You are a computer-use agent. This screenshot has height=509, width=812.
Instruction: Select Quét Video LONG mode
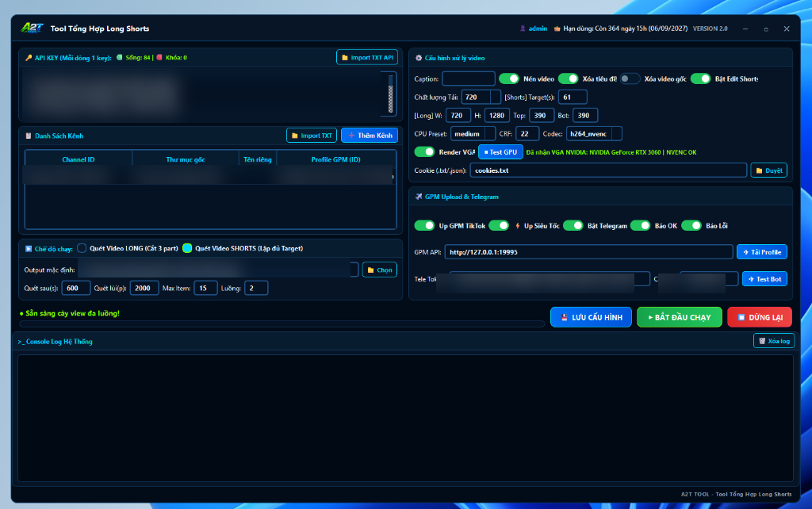tap(82, 248)
